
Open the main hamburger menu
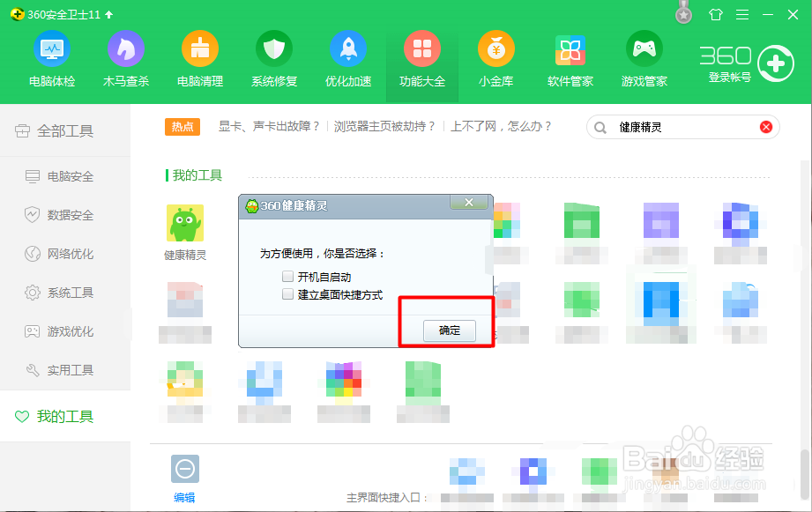click(x=742, y=14)
